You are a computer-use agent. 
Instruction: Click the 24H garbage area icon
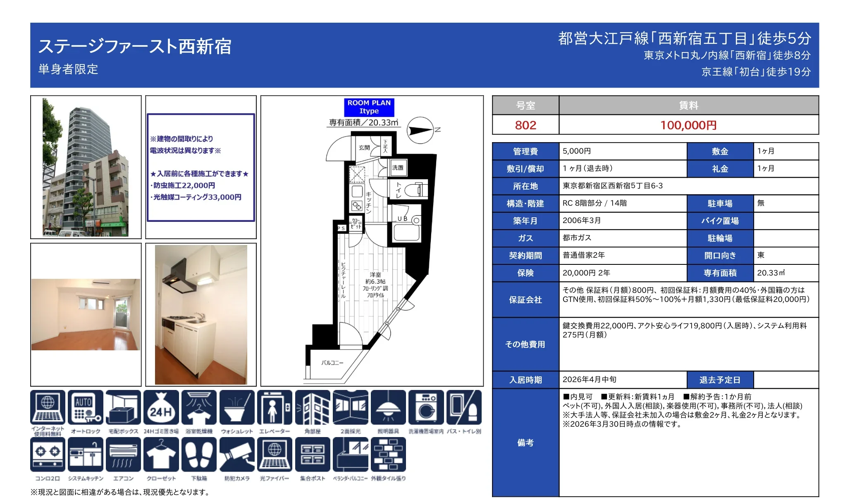tap(161, 407)
